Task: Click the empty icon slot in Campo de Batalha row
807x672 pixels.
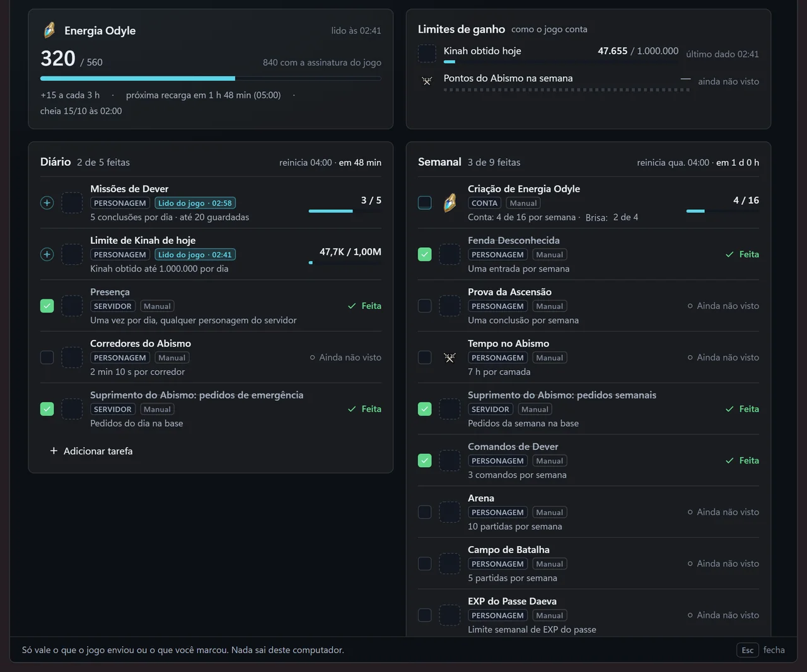Action: (x=450, y=564)
